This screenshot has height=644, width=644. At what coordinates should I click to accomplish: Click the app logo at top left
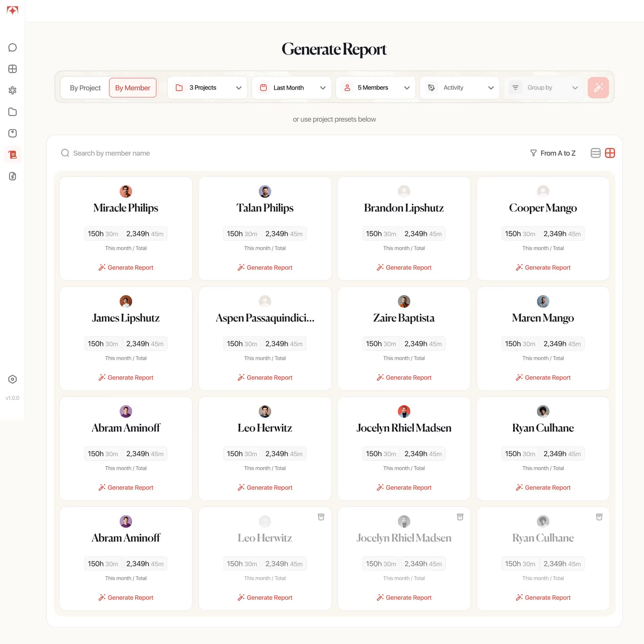pyautogui.click(x=12, y=10)
